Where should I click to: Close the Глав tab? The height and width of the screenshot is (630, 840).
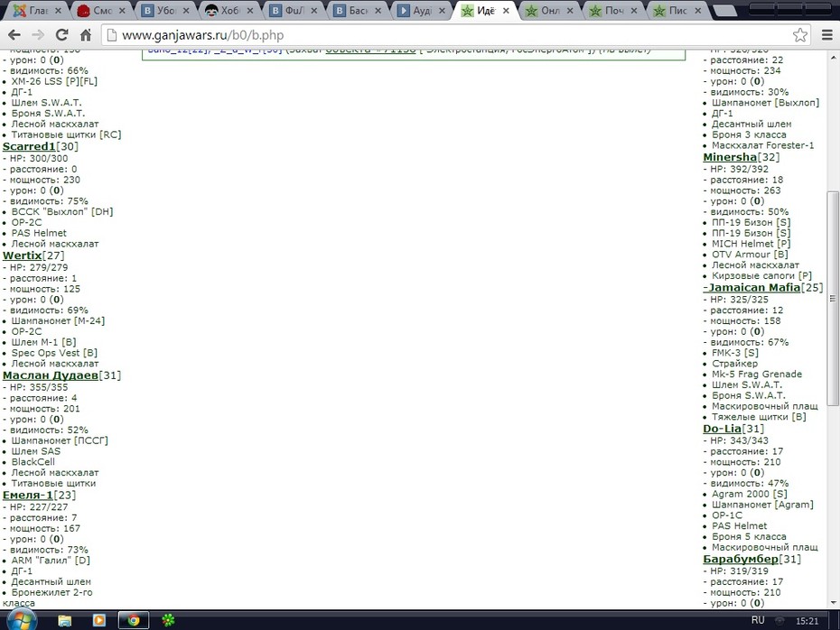(59, 11)
